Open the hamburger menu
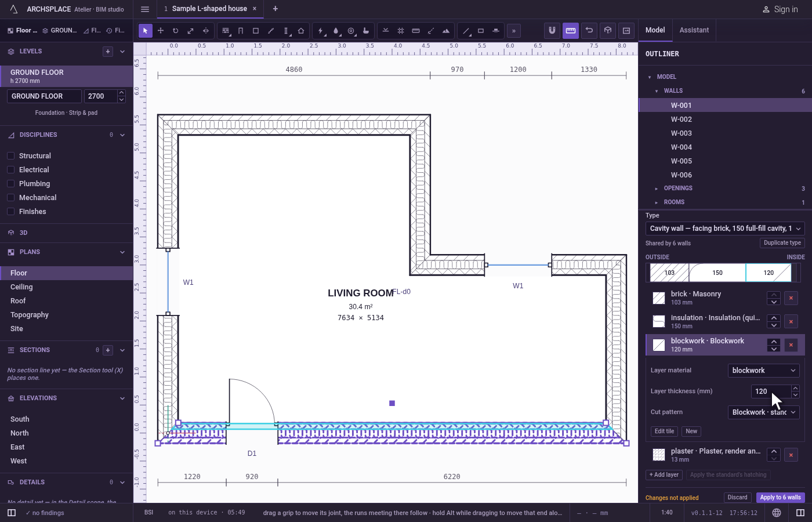The height and width of the screenshot is (522, 812). click(145, 9)
